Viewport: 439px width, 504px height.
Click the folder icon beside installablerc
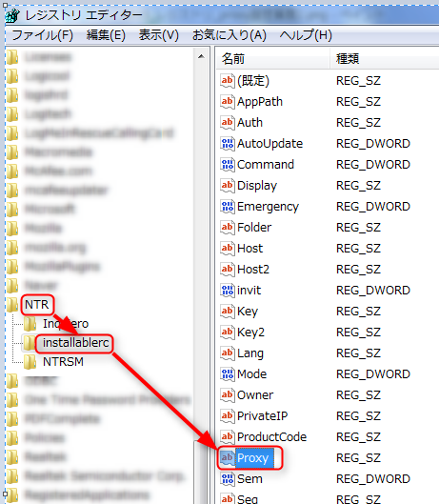[x=29, y=343]
